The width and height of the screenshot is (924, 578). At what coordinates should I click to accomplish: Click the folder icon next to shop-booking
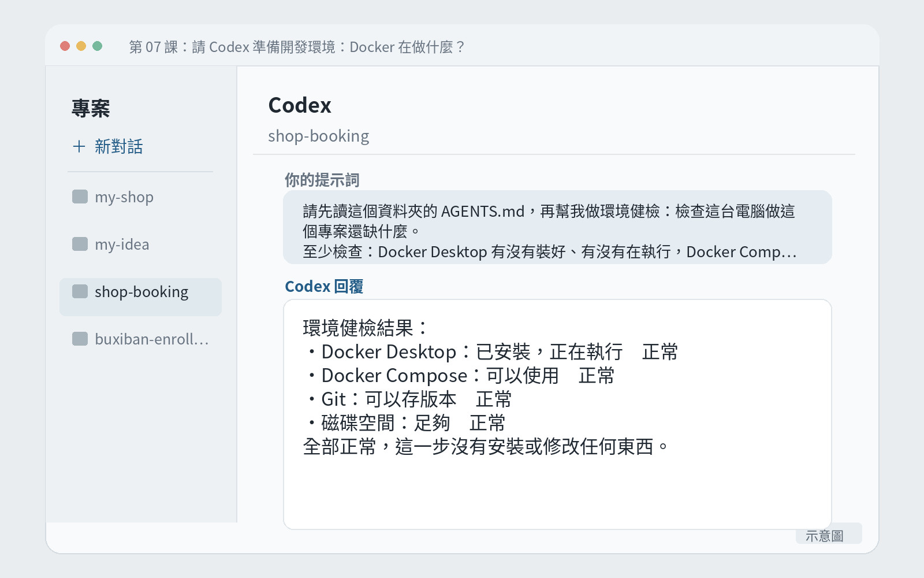(80, 291)
